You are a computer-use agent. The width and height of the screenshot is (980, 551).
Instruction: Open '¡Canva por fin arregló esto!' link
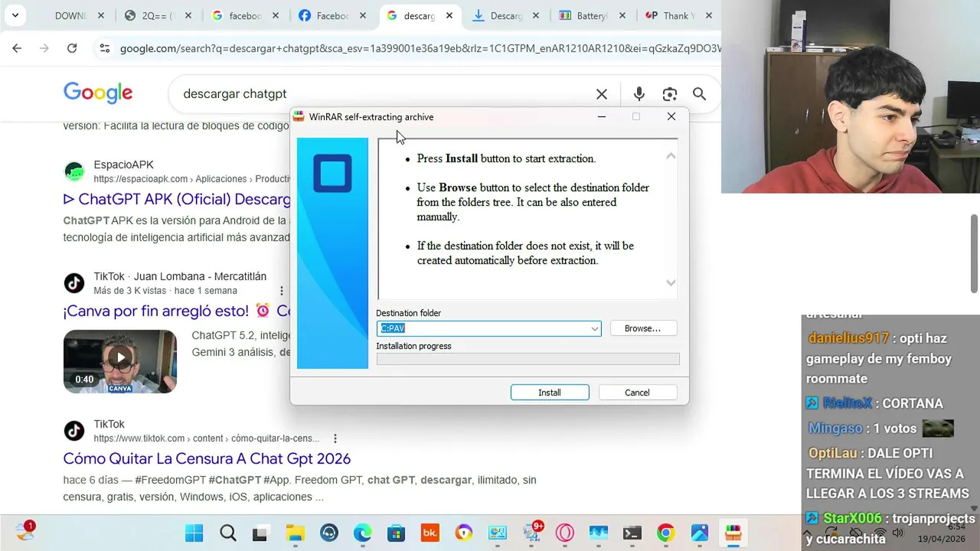[177, 311]
